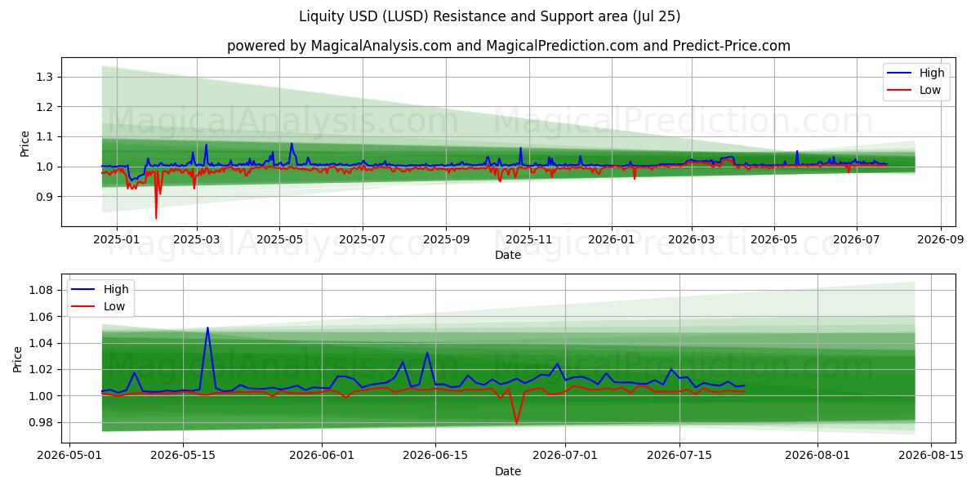Click the 1.08 price tick on the bottom chart
Image resolution: width=980 pixels, height=490 pixels.
[x=42, y=290]
